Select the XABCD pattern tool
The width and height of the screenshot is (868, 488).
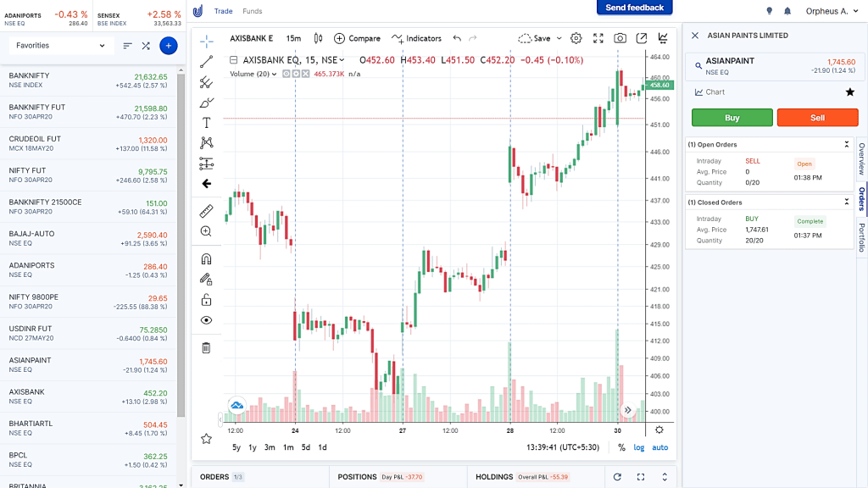pos(206,142)
